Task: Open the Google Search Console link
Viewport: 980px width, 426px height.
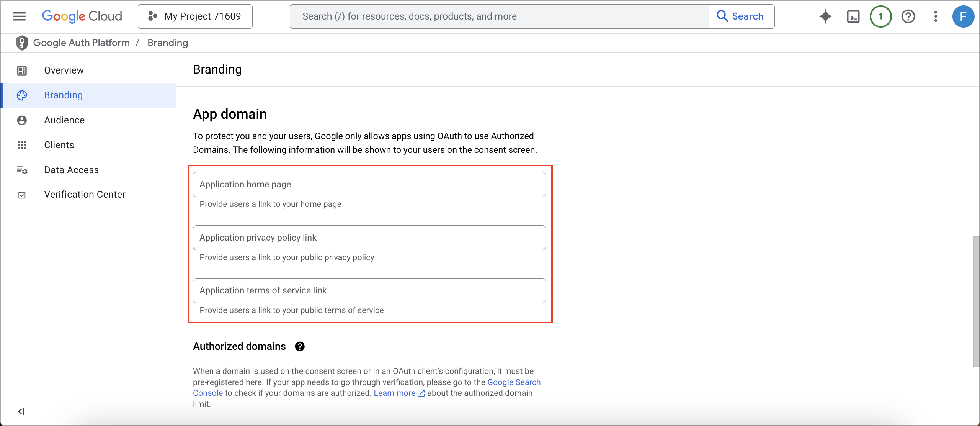Action: point(514,382)
